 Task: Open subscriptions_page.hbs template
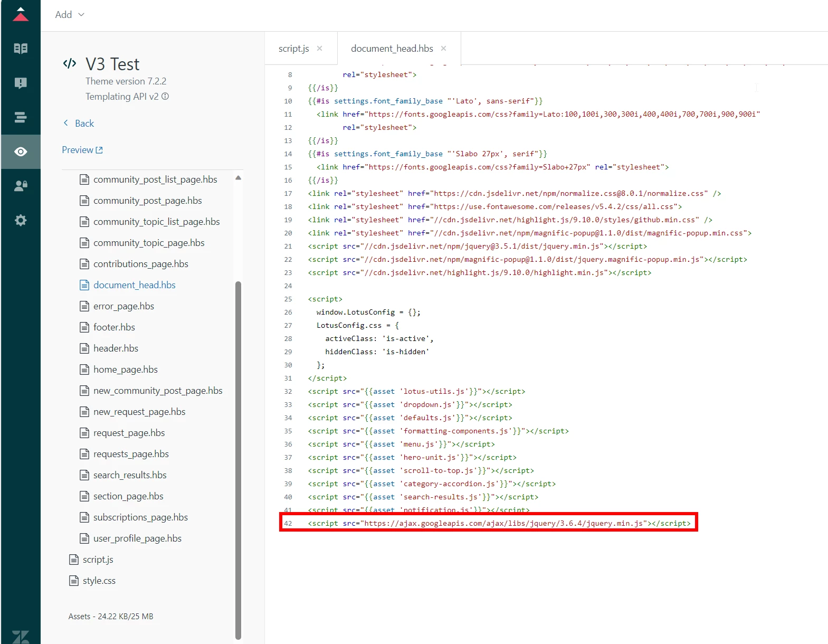point(140,517)
